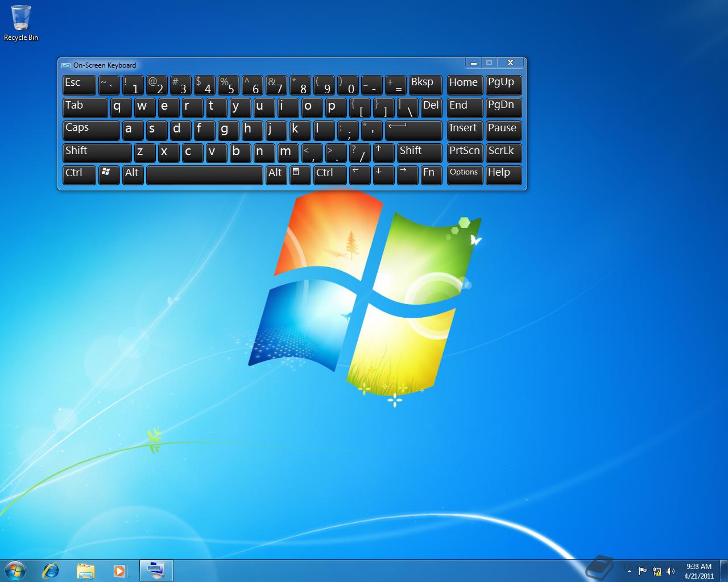728x582 pixels.
Task: Tap the left arrow key
Action: click(x=359, y=175)
